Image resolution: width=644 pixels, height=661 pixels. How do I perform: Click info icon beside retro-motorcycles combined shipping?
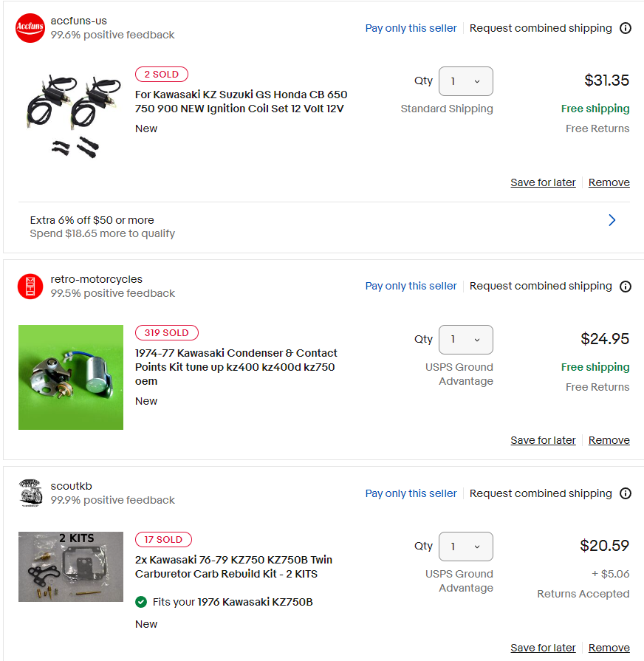(626, 287)
